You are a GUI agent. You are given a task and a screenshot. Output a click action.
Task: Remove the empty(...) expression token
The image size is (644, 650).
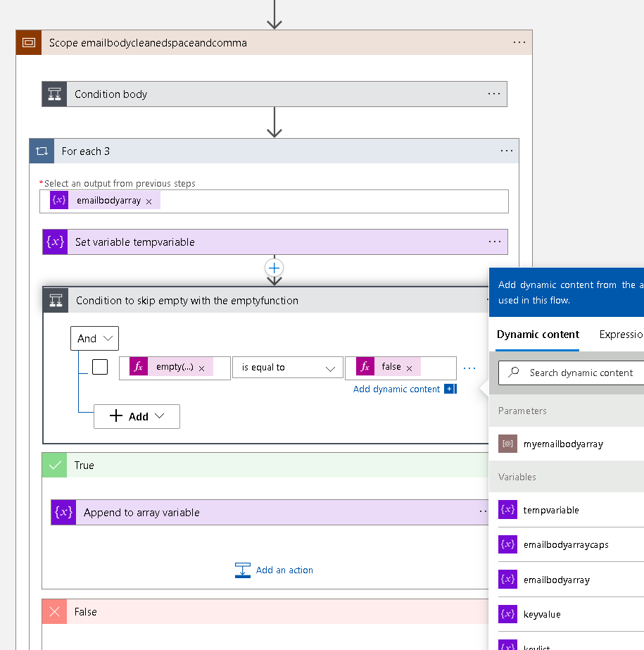(x=202, y=368)
